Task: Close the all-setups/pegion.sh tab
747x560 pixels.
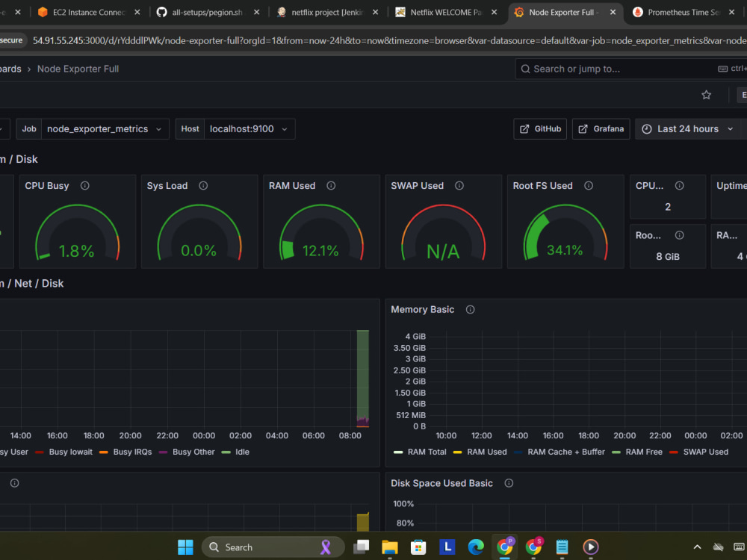Action: [256, 13]
